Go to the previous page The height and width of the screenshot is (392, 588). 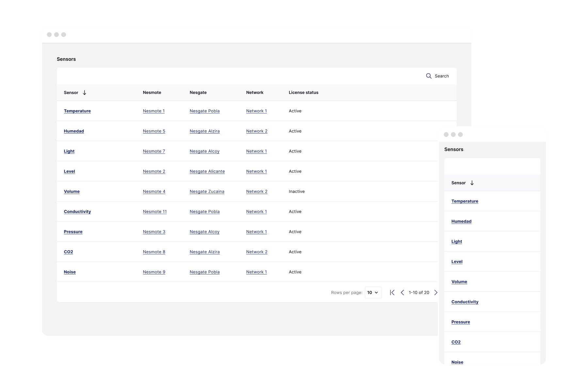402,292
